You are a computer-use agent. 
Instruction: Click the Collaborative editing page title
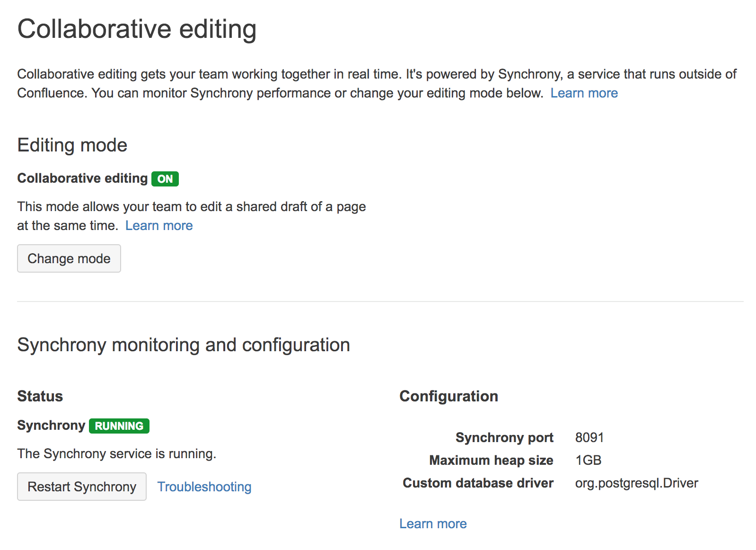137,29
